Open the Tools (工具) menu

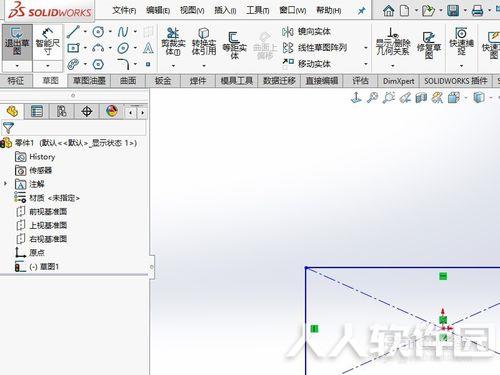coord(258,11)
